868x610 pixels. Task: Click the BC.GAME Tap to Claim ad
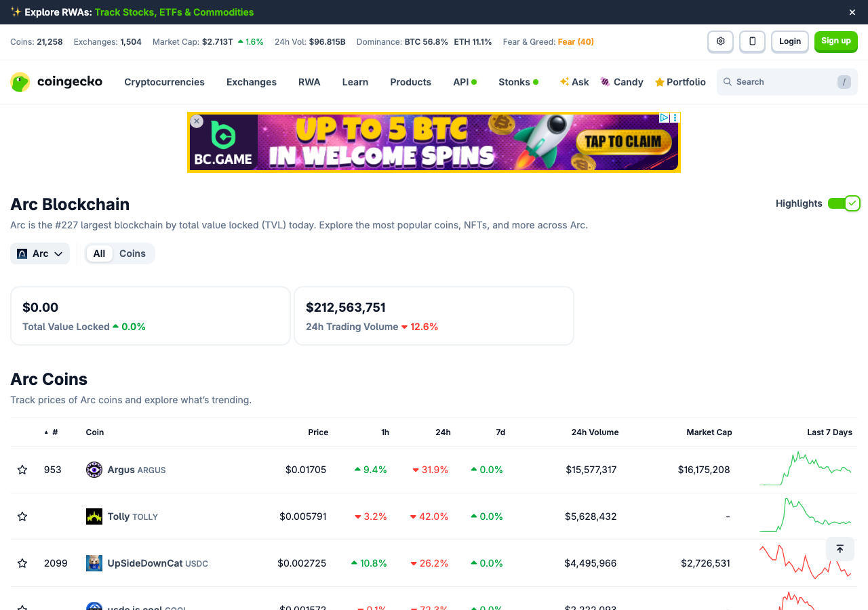pos(434,142)
